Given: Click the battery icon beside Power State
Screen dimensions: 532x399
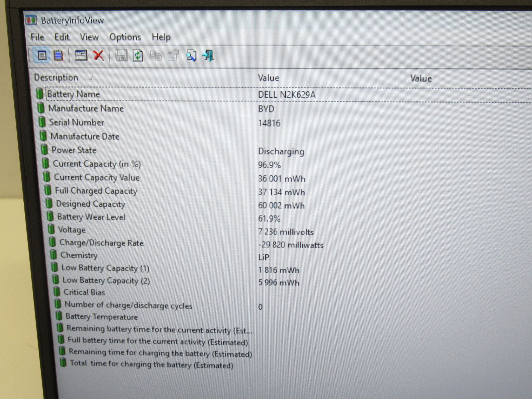Looking at the screenshot, I should pos(44,149).
